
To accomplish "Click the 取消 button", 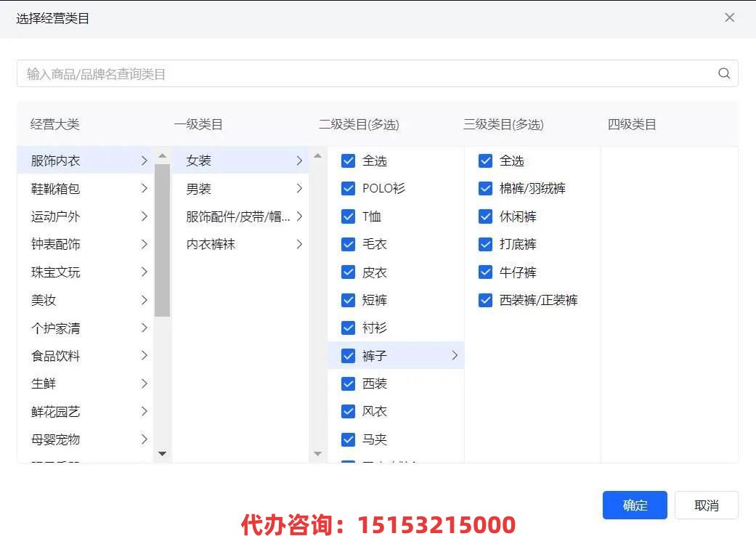I will click(x=706, y=505).
